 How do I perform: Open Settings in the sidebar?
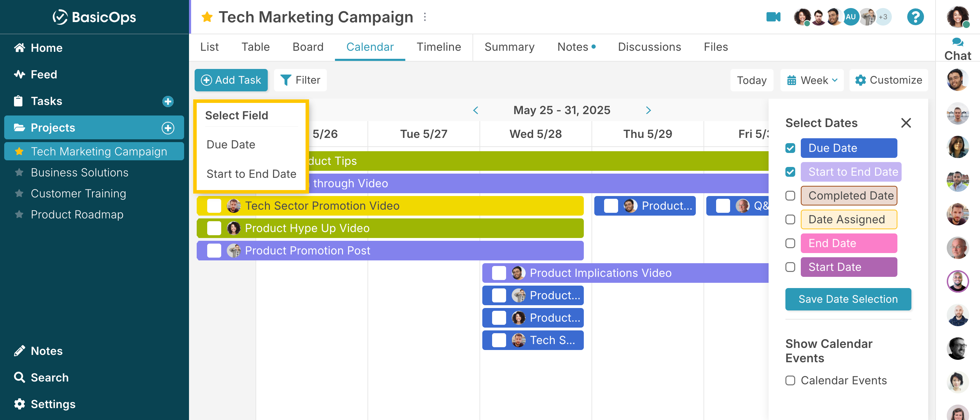tap(44, 404)
